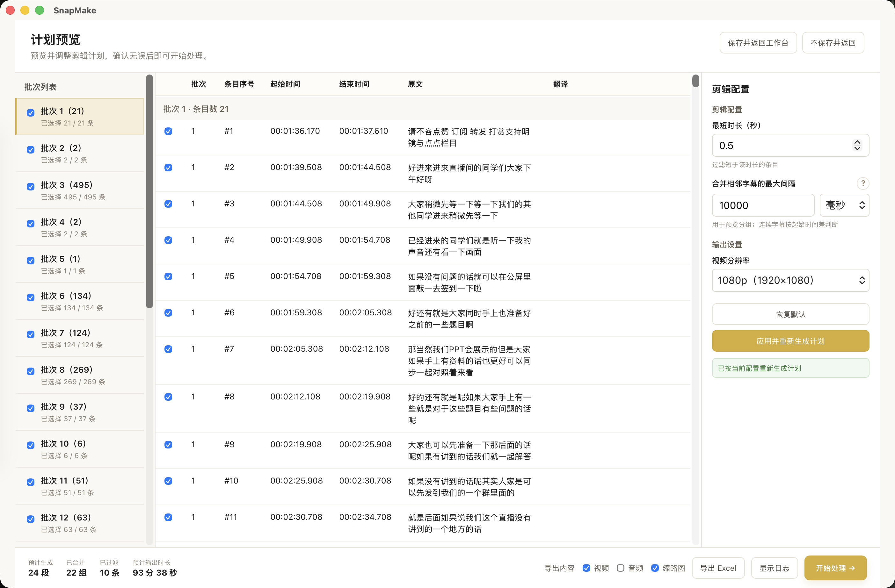Toggle the batch 12 (63) checkbox
This screenshot has width=895, height=588.
coord(31,519)
